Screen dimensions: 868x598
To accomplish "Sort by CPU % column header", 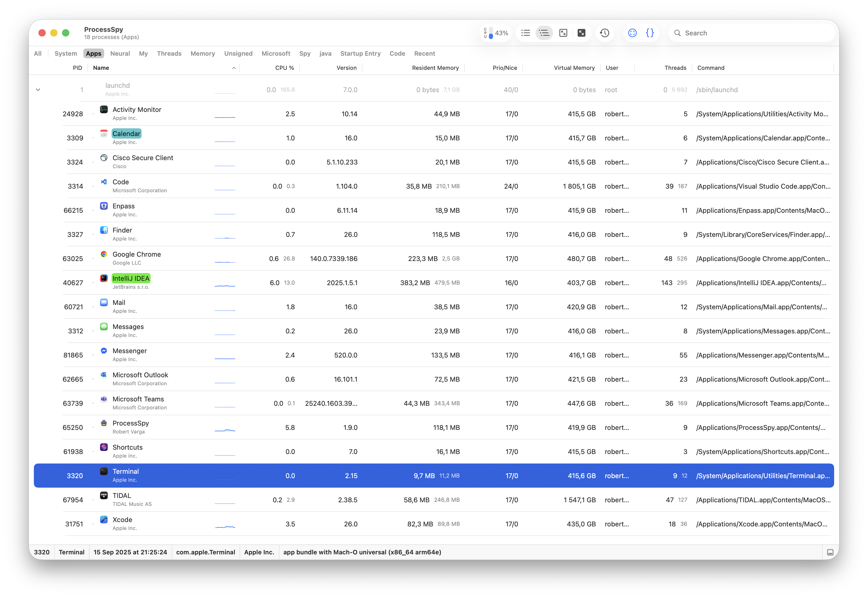I will pyautogui.click(x=284, y=68).
